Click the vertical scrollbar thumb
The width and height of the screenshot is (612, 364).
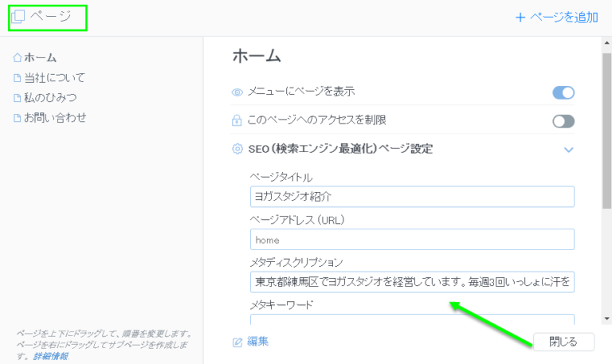click(606, 131)
